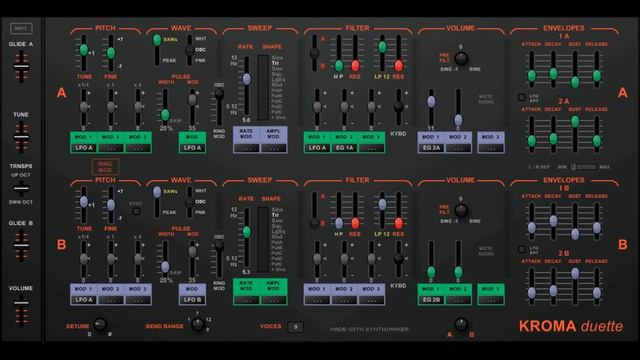Click section A SAW/PEAK wave slider knob

click(157, 40)
